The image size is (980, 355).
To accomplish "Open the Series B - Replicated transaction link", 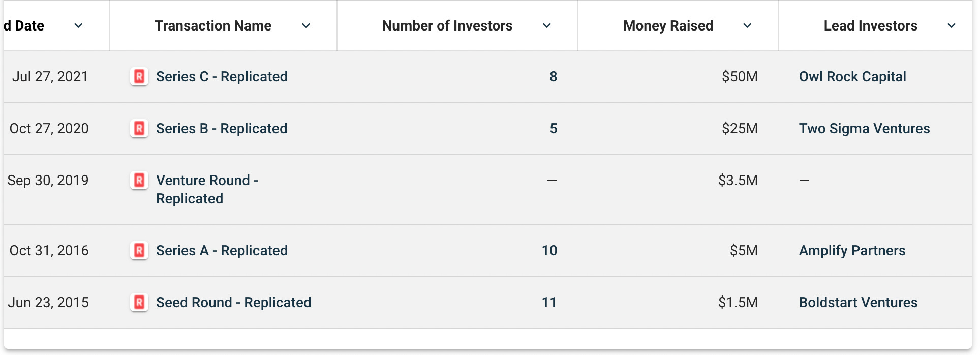I will click(x=222, y=129).
